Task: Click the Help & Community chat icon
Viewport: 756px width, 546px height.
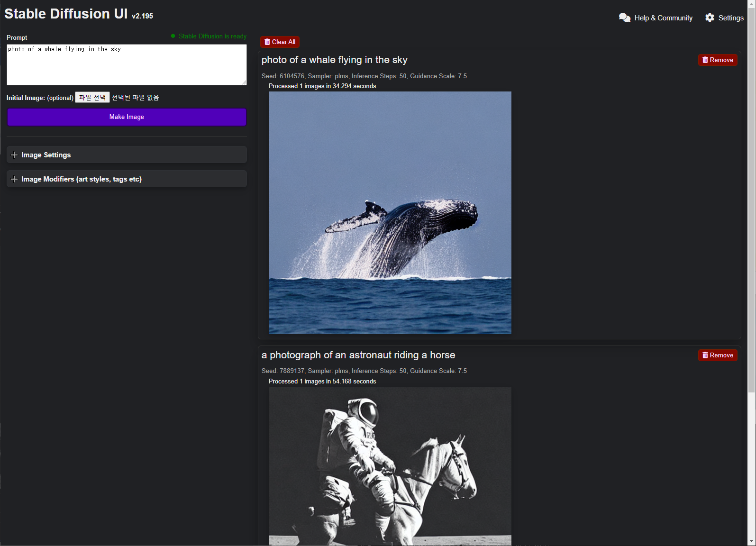Action: click(625, 18)
